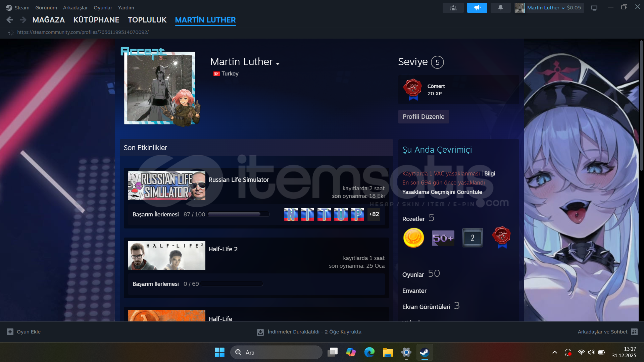Viewport: 644px width, 362px height.
Task: Open Microsoft Edge from the taskbar
Action: click(369, 353)
